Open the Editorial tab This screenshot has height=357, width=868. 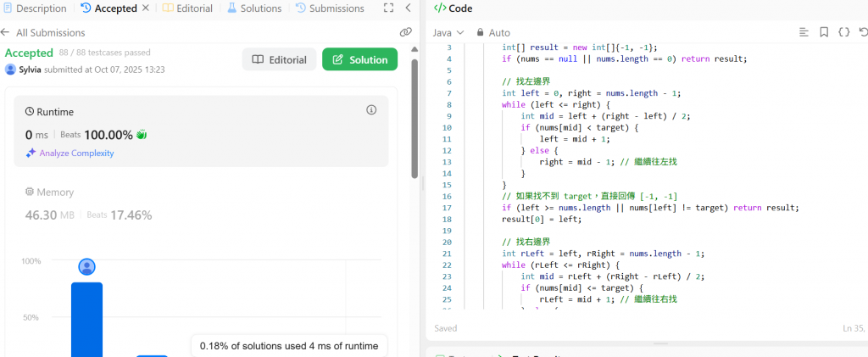pyautogui.click(x=187, y=8)
